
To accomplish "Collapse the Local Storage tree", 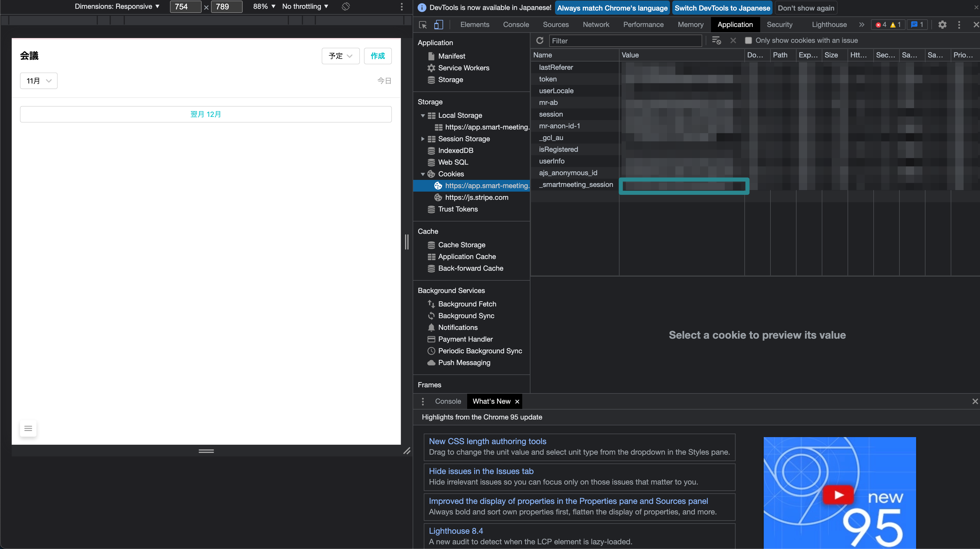I will (x=423, y=116).
